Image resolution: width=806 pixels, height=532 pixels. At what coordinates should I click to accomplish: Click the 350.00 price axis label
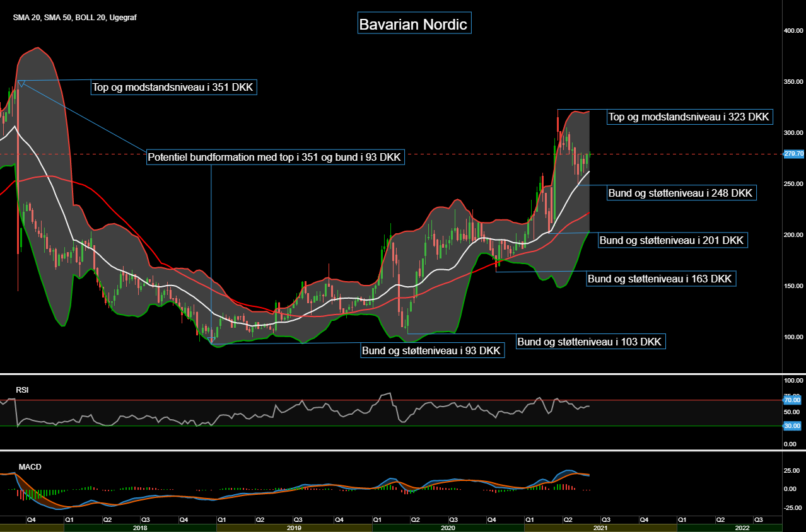click(793, 81)
